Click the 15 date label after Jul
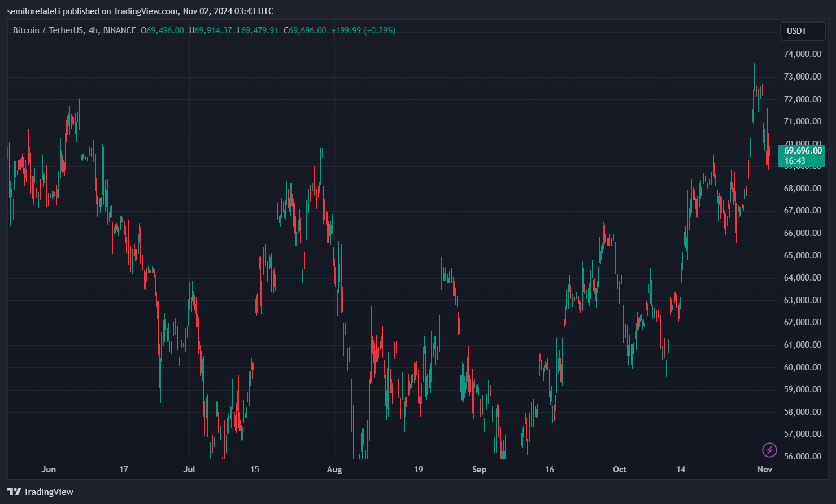836x504 pixels. click(255, 470)
